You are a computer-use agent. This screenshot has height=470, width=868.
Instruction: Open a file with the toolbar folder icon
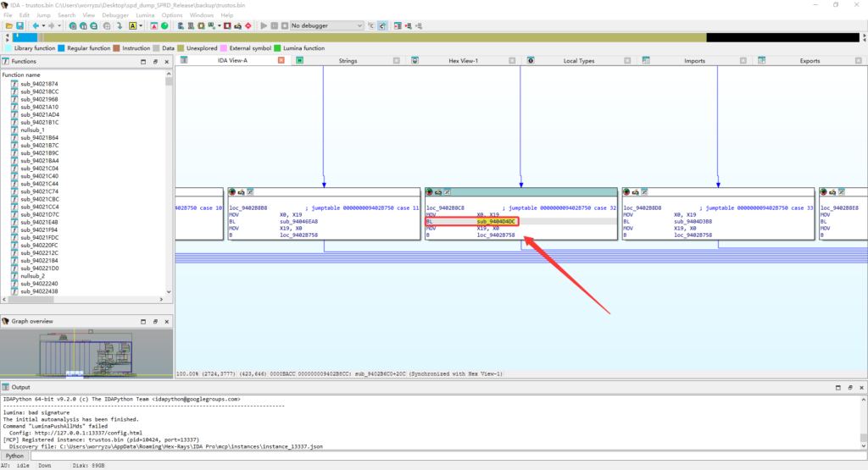click(x=8, y=26)
